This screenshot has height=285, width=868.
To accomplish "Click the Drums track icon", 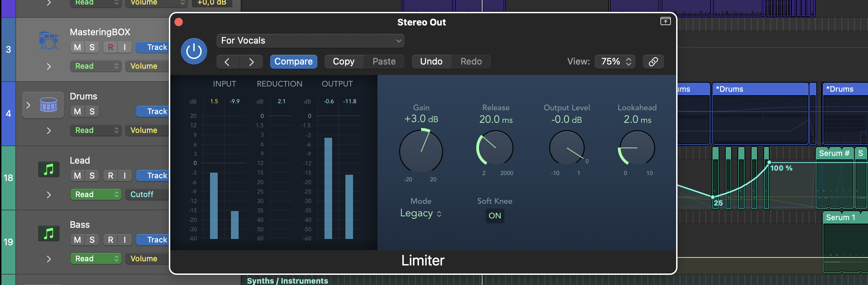I will point(48,105).
